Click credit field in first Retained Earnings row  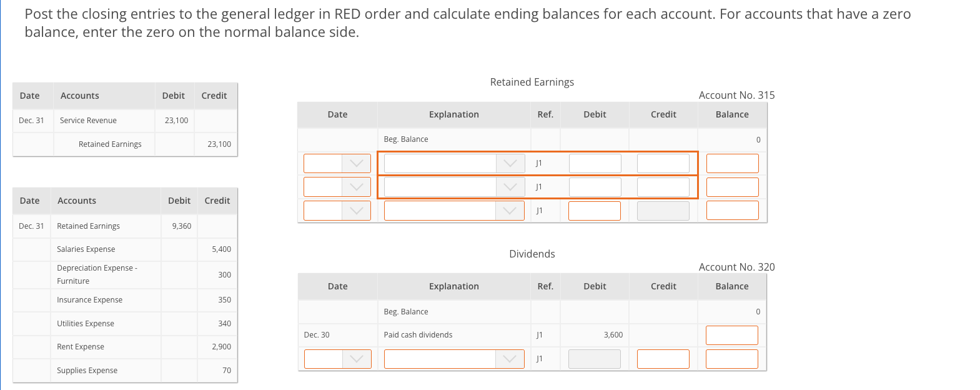point(663,163)
